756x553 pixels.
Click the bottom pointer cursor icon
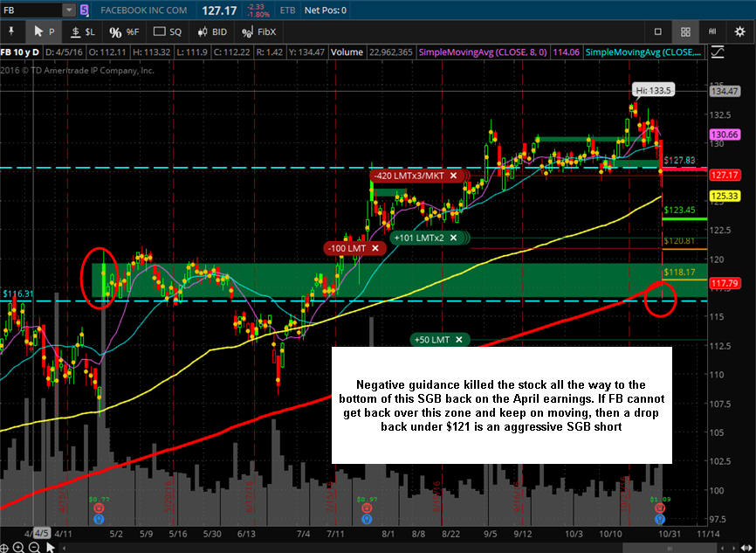(50, 547)
